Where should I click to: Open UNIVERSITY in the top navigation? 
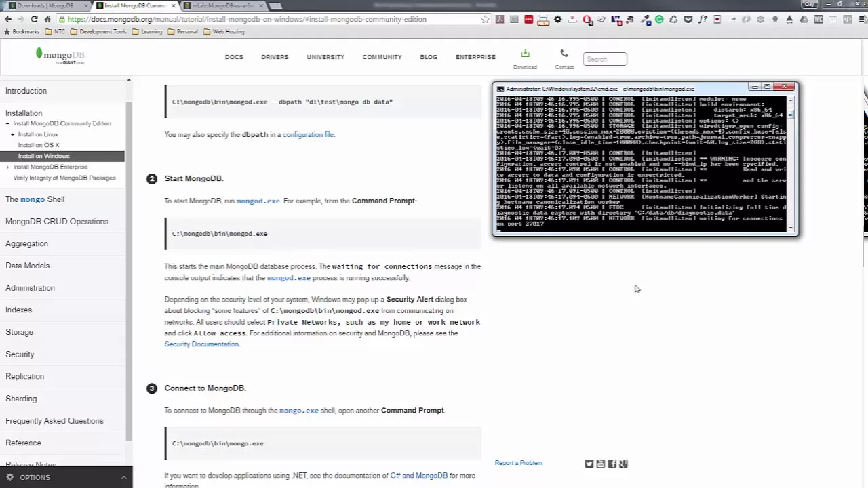325,57
